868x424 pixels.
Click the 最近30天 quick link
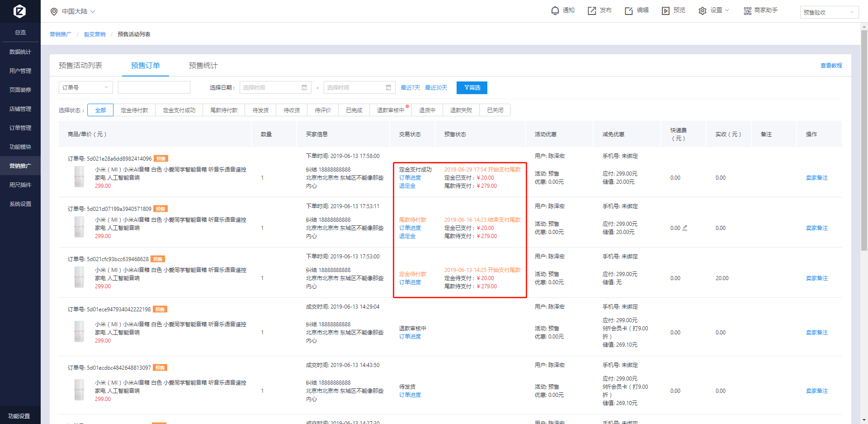pos(436,87)
